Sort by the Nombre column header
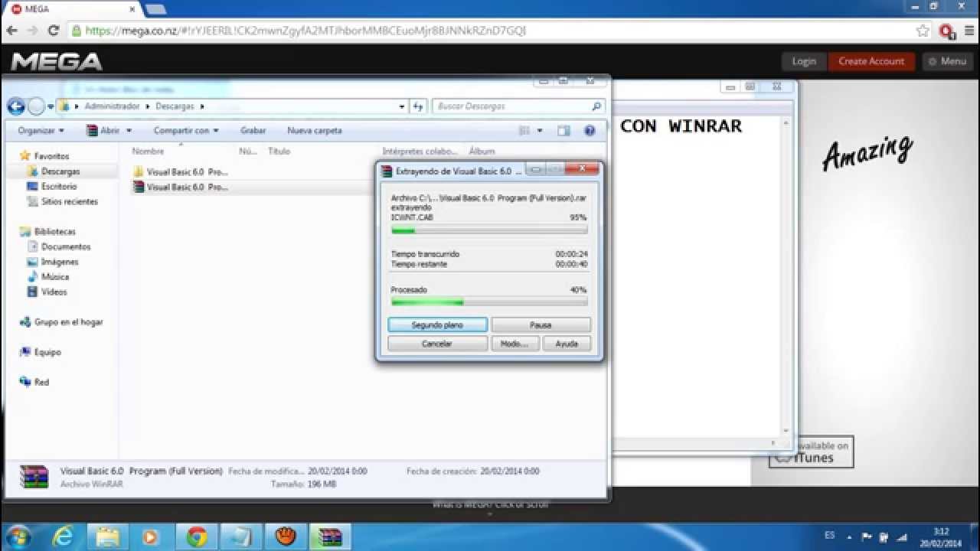This screenshot has width=980, height=551. click(x=148, y=152)
